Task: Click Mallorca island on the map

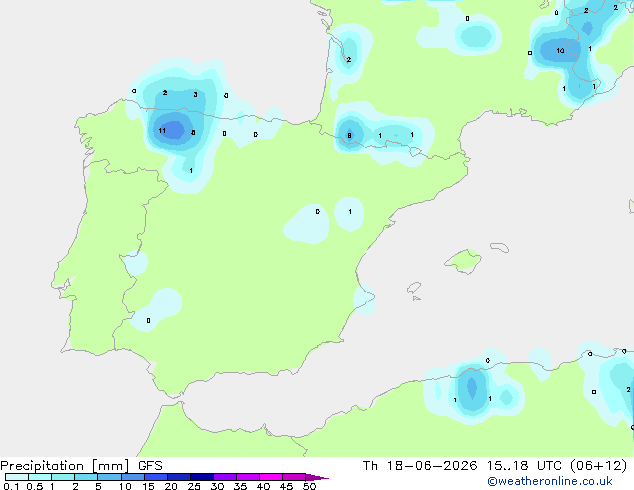Action: tap(463, 261)
